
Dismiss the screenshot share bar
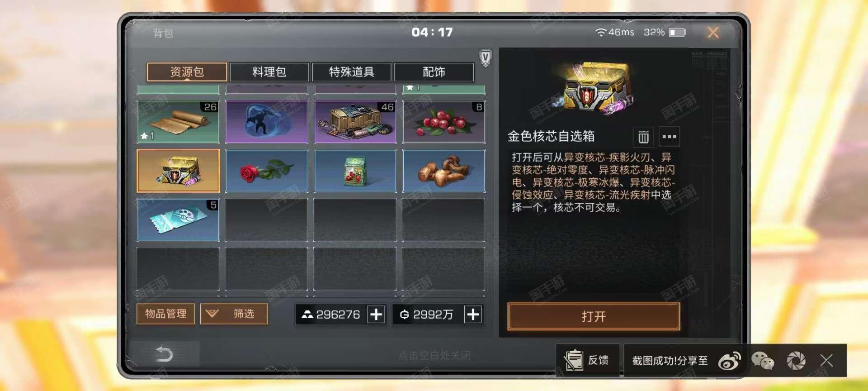pyautogui.click(x=826, y=361)
